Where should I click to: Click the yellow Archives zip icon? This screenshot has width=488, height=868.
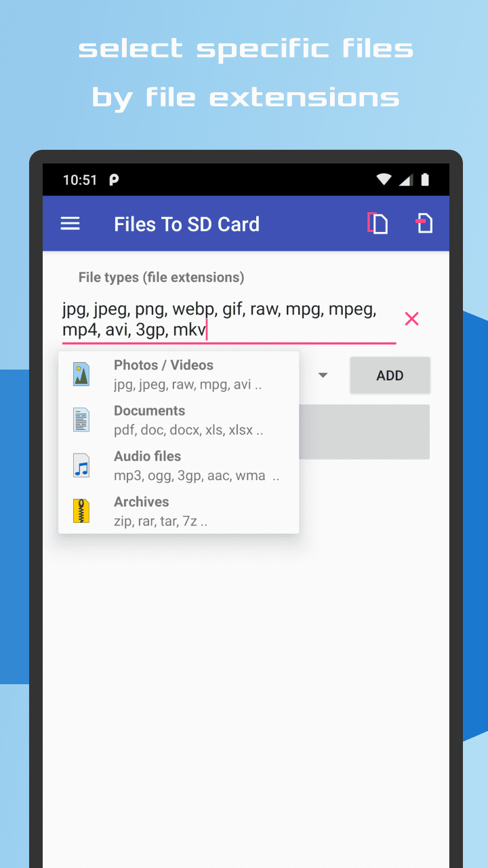pyautogui.click(x=81, y=511)
